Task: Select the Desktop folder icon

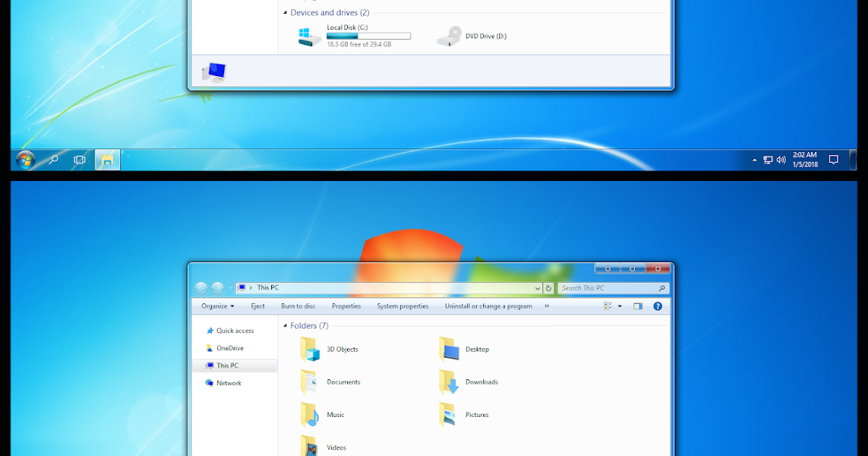Action: 448,350
